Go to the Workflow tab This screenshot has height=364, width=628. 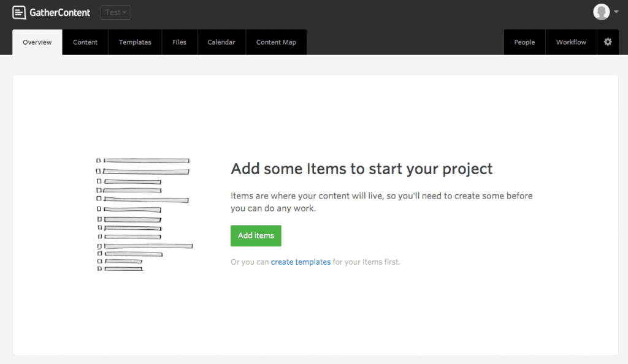[x=571, y=42]
